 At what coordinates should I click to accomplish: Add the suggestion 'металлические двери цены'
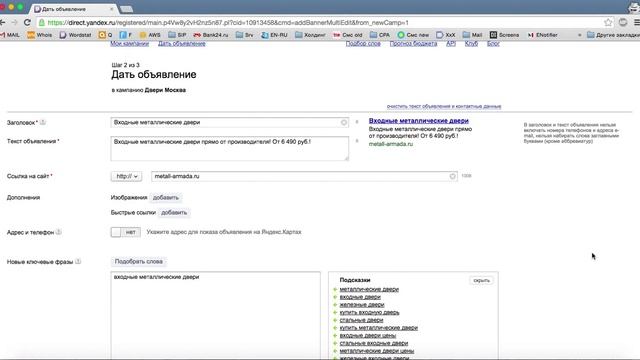(377, 351)
